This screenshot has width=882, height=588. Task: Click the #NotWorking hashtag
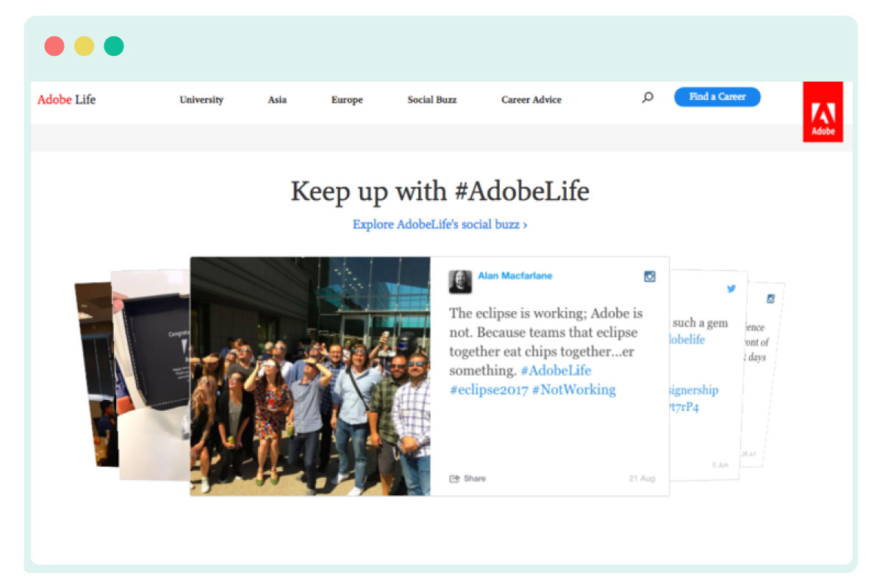click(x=574, y=390)
